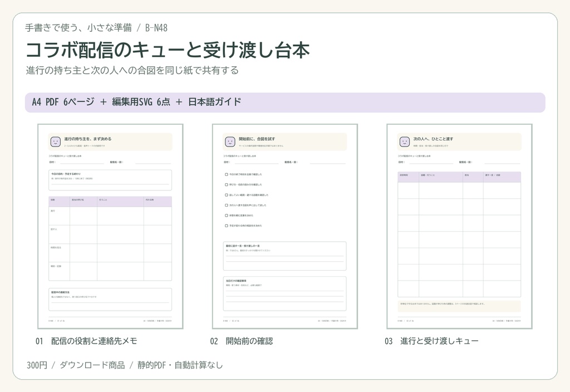
Task: Click the subtitle 進行の持ち主と次の人への合図
Action: coord(132,70)
